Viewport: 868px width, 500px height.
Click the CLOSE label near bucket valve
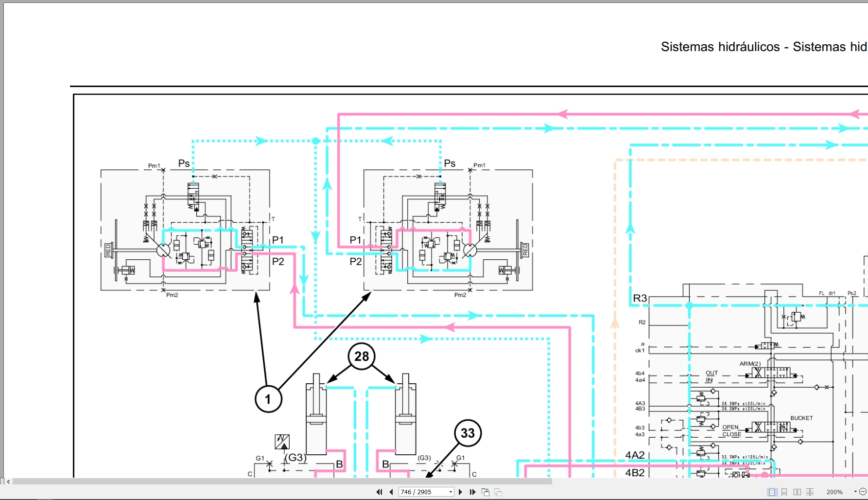tap(731, 434)
